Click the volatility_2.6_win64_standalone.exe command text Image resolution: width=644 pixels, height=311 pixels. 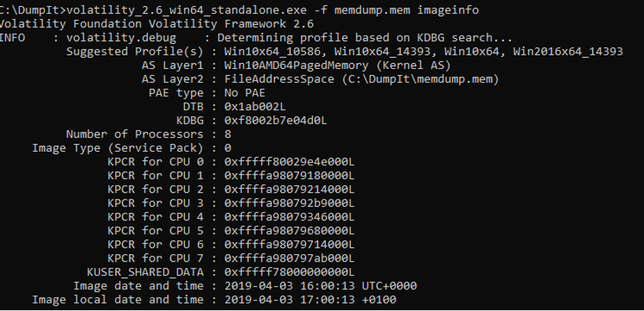click(x=183, y=10)
